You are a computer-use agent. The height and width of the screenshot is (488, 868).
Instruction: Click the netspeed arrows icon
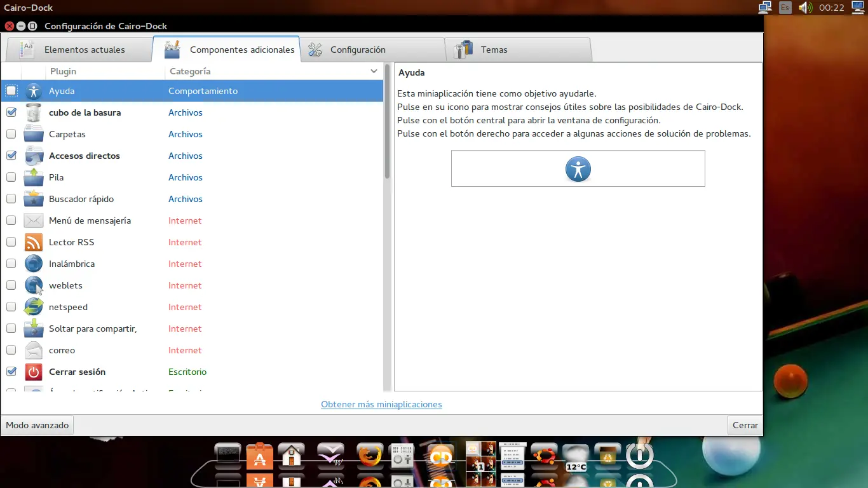34,307
